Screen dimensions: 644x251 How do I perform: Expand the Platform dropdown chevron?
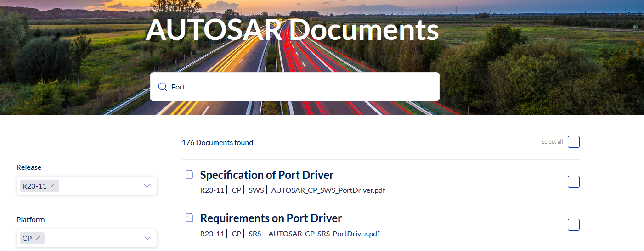coord(147,238)
